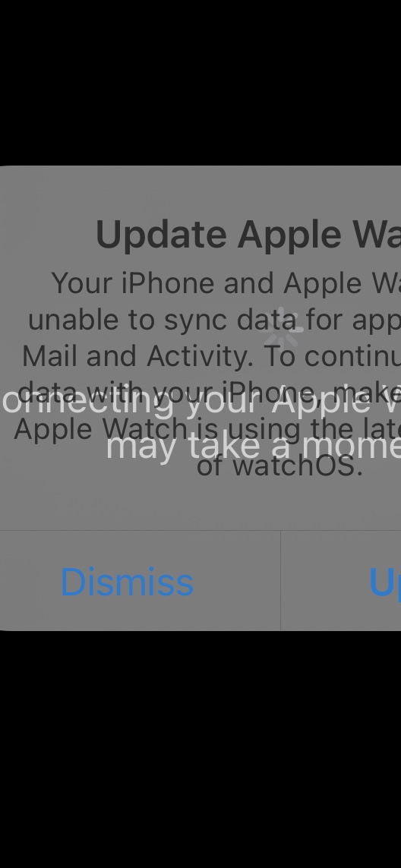Click empty gray space below "of watchOS."

200,505
